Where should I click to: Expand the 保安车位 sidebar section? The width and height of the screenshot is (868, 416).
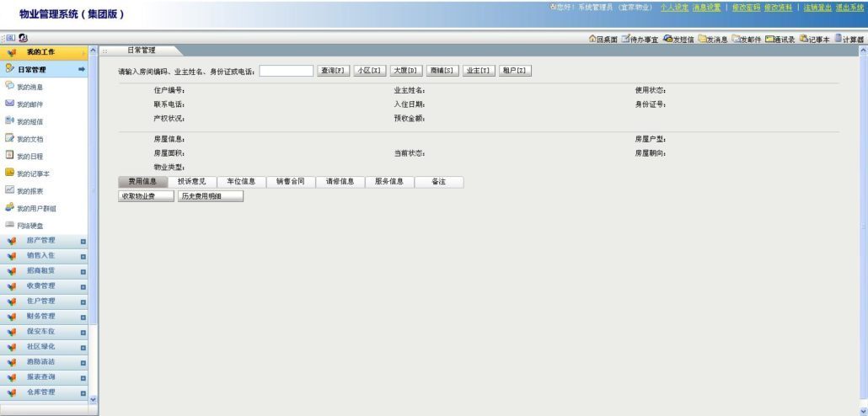pyautogui.click(x=45, y=331)
